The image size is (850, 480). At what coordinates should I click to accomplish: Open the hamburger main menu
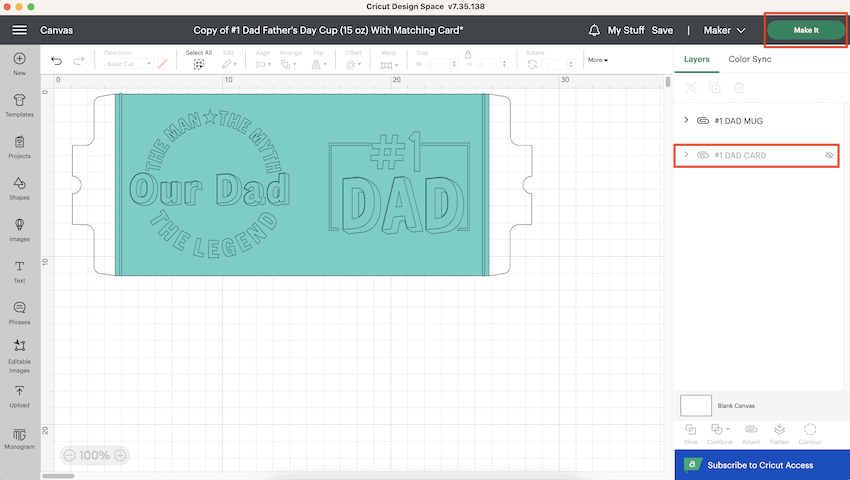point(20,30)
